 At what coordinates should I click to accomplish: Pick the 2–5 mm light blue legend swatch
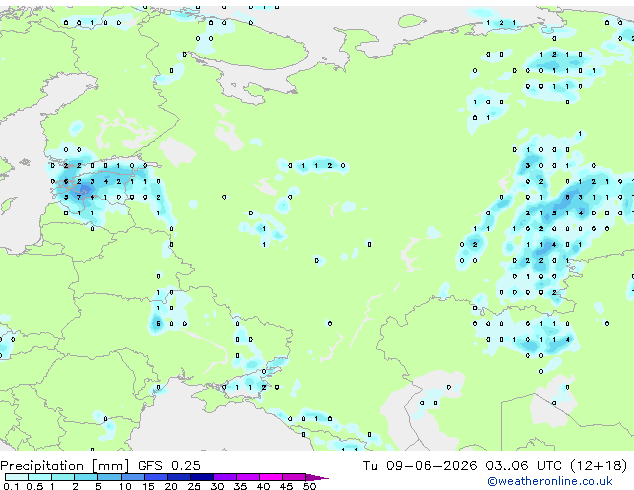[86, 477]
